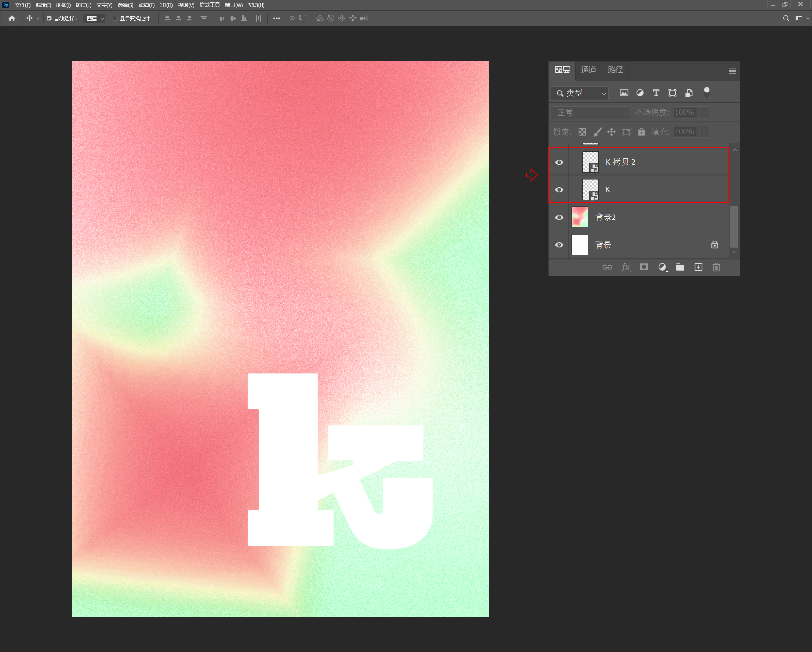812x652 pixels.
Task: Uncheck the 自动选择 checkbox
Action: tap(49, 18)
